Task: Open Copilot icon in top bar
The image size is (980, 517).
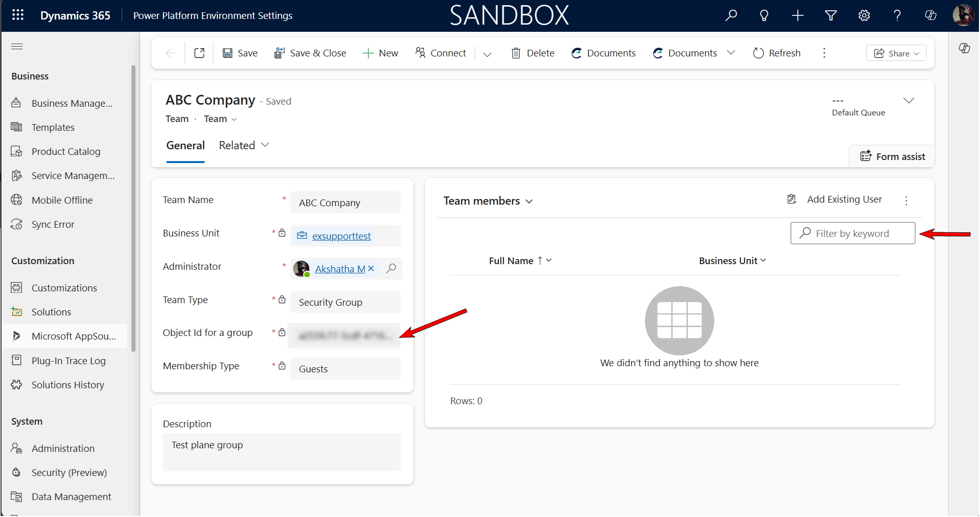Action: (930, 15)
